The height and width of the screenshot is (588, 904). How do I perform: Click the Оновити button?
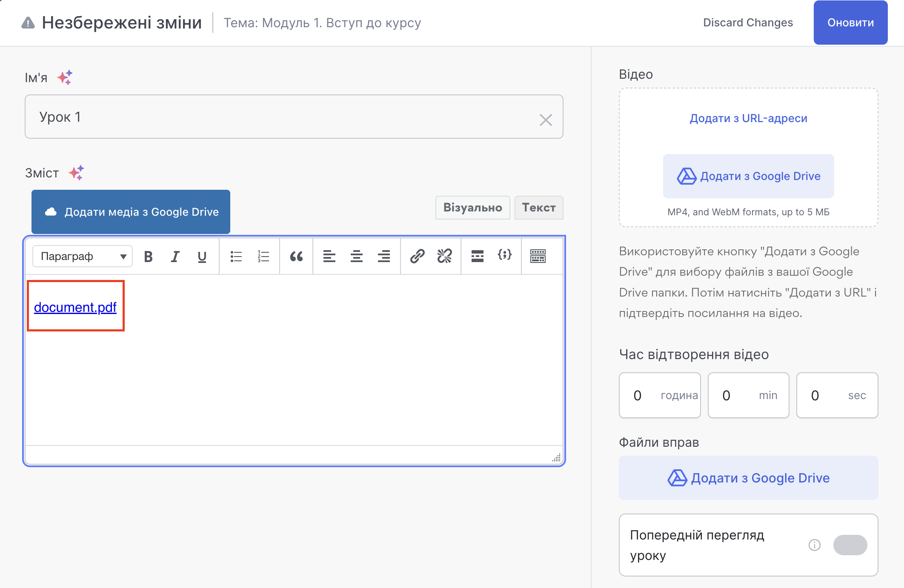pos(850,23)
